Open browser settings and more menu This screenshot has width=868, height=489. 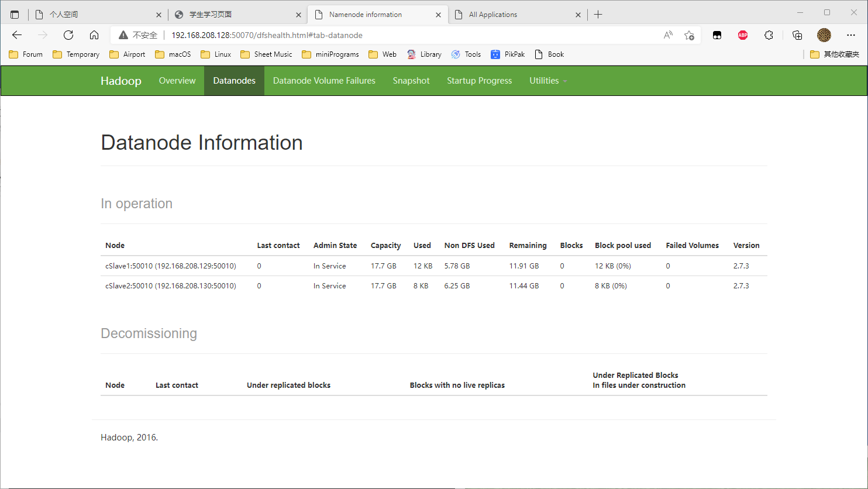point(850,35)
